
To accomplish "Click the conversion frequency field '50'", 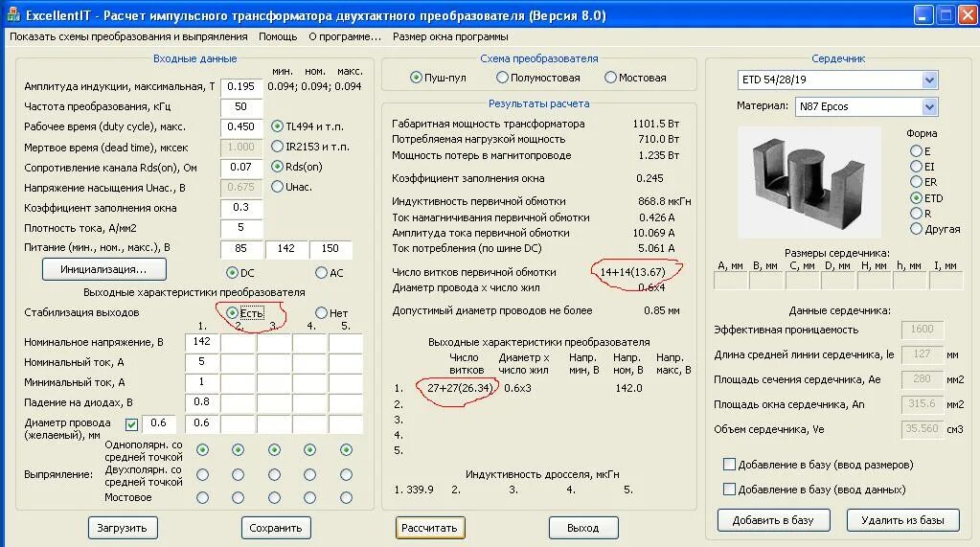I will (241, 107).
